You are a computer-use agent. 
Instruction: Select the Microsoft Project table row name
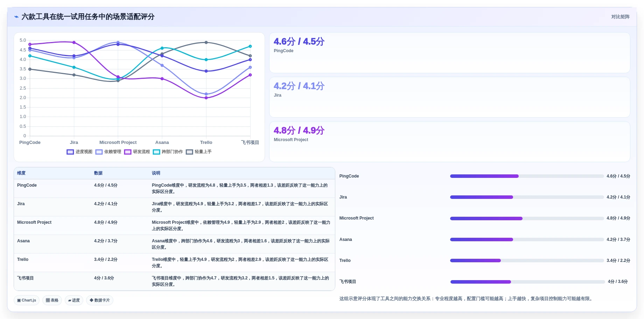[34, 222]
